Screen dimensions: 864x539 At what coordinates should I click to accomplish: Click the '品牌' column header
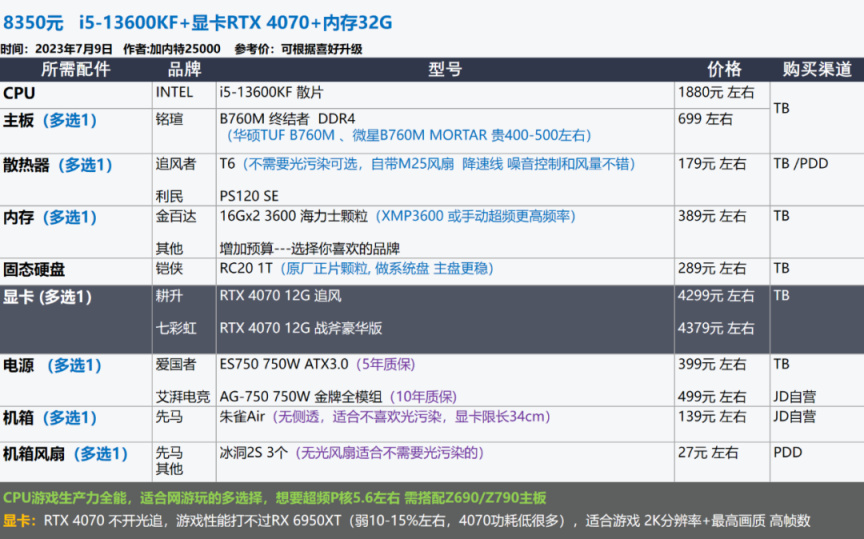click(185, 69)
